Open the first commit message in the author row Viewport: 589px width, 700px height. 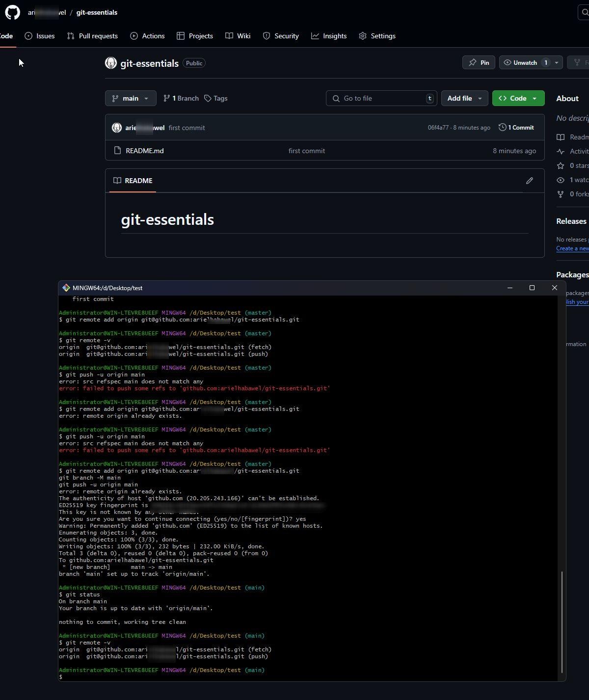point(187,128)
